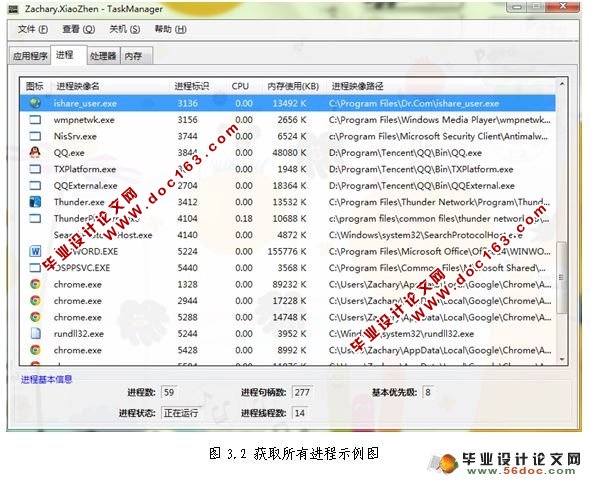Click CPU value 0.18
The image size is (591, 481).
(244, 219)
